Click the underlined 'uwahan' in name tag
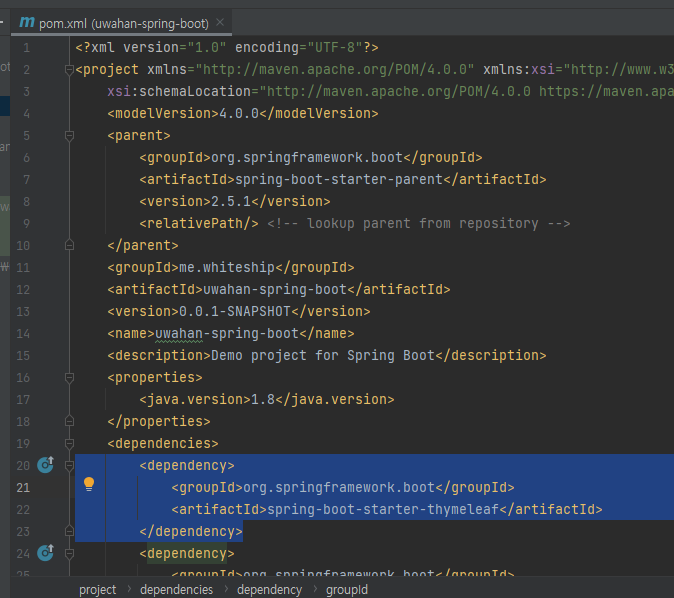 [x=179, y=334]
